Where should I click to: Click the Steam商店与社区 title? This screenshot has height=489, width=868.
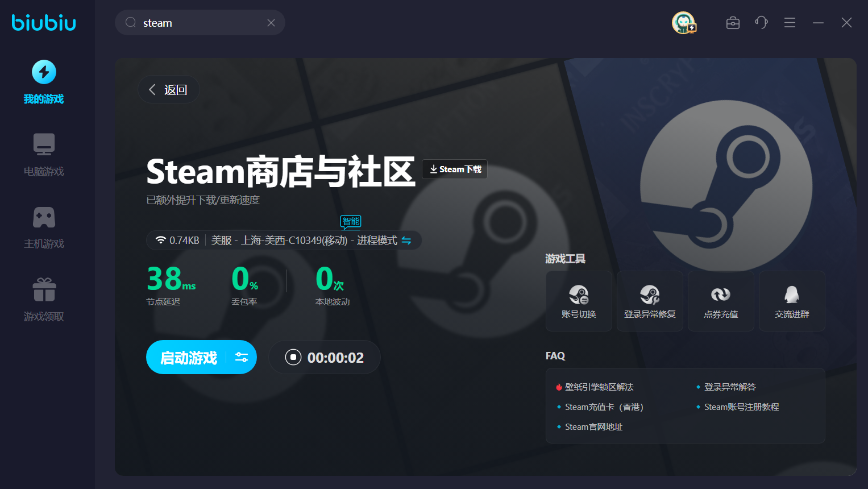(x=281, y=172)
